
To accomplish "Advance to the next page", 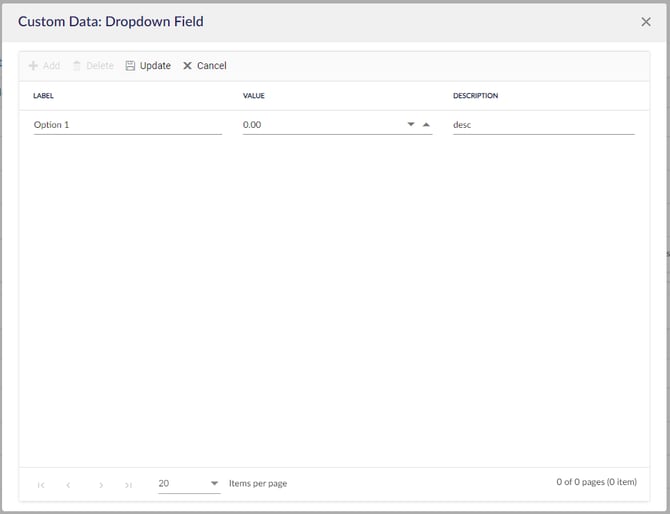I will coord(101,485).
